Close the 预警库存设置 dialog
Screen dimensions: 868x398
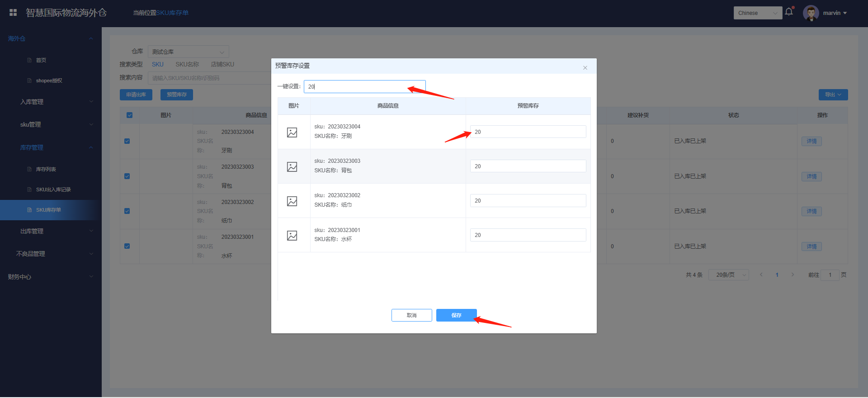585,68
